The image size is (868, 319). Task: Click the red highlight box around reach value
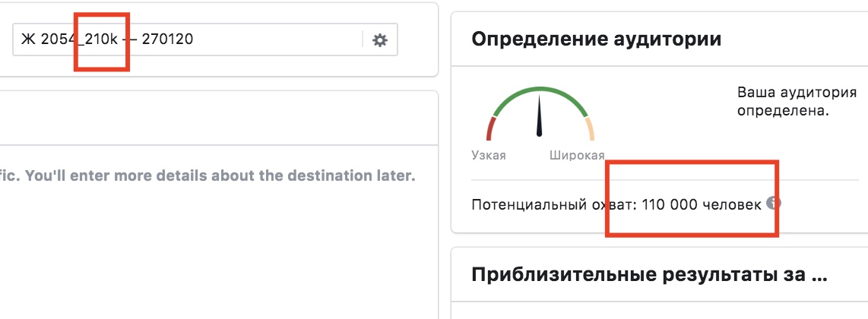[x=692, y=199]
